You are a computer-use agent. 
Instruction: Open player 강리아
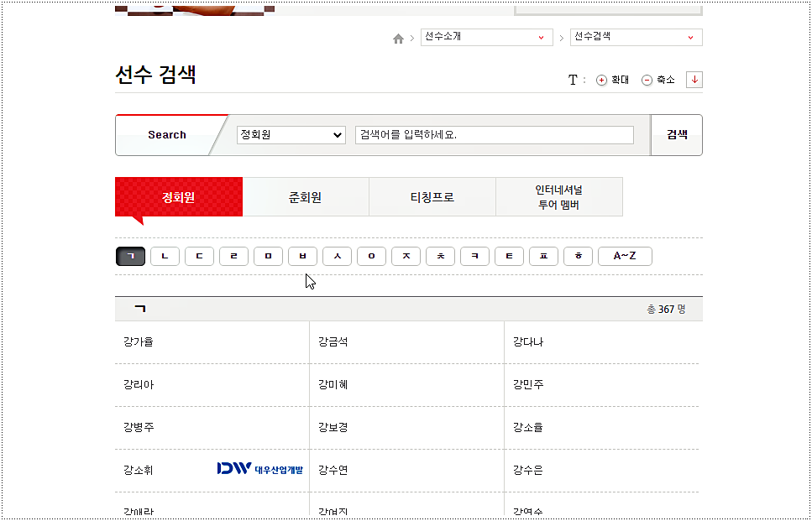pyautogui.click(x=139, y=385)
